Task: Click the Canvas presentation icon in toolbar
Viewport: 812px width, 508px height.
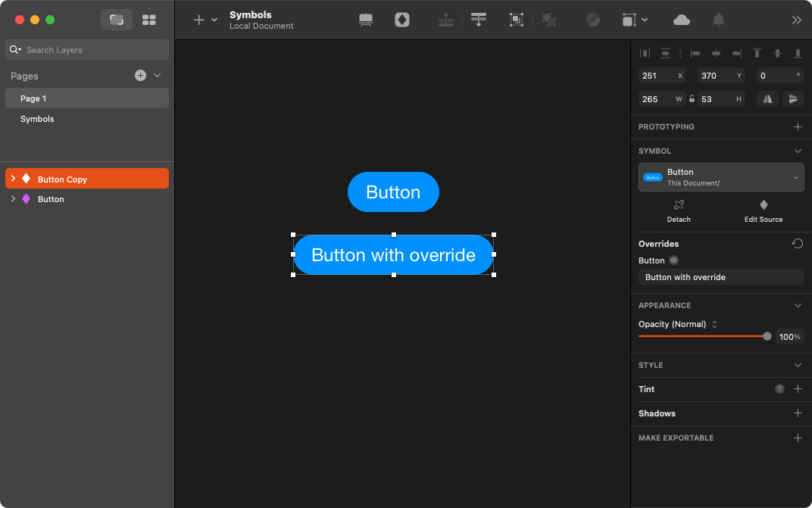Action: [x=366, y=20]
